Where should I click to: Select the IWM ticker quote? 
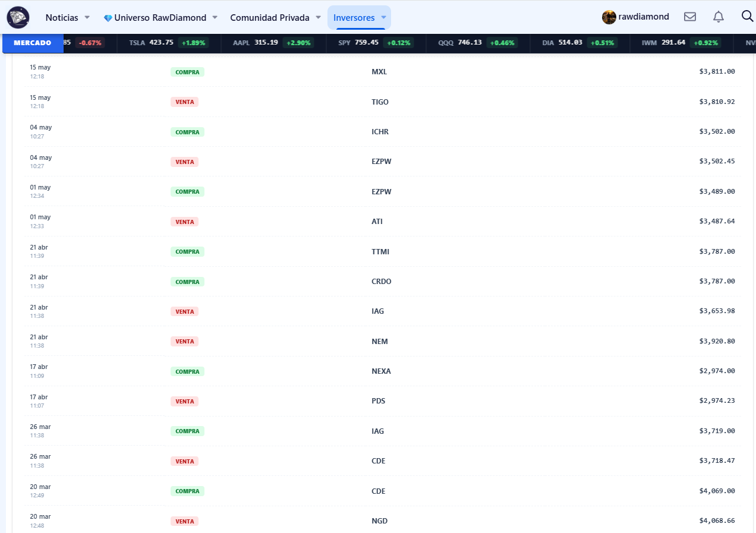coord(681,43)
